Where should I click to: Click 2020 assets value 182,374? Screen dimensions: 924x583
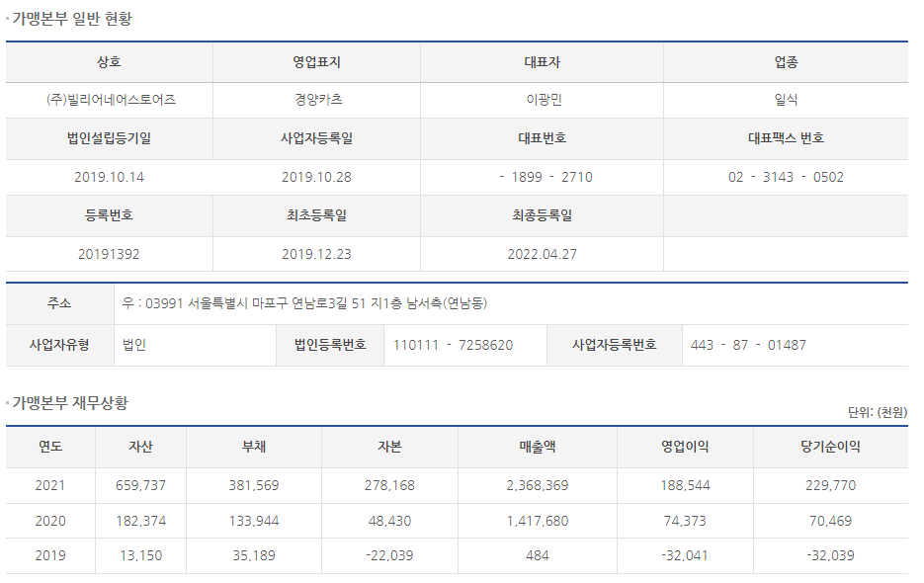(141, 521)
